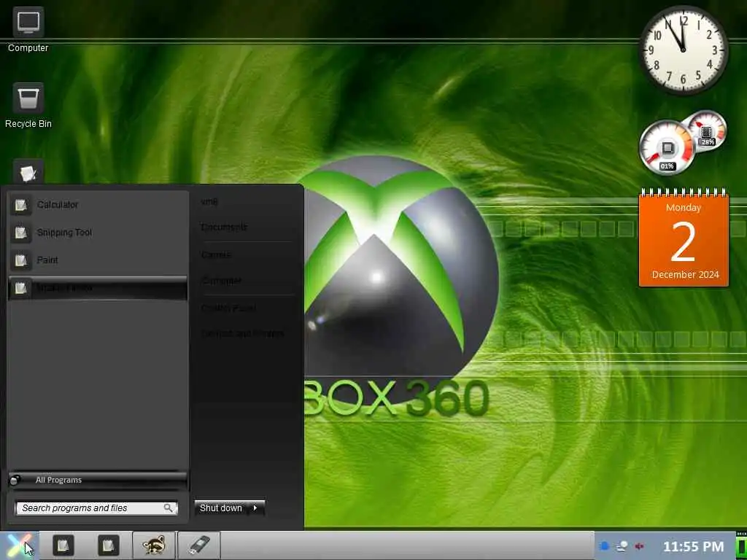Open Games from the Start menu
Image resolution: width=747 pixels, height=560 pixels.
pyautogui.click(x=216, y=254)
